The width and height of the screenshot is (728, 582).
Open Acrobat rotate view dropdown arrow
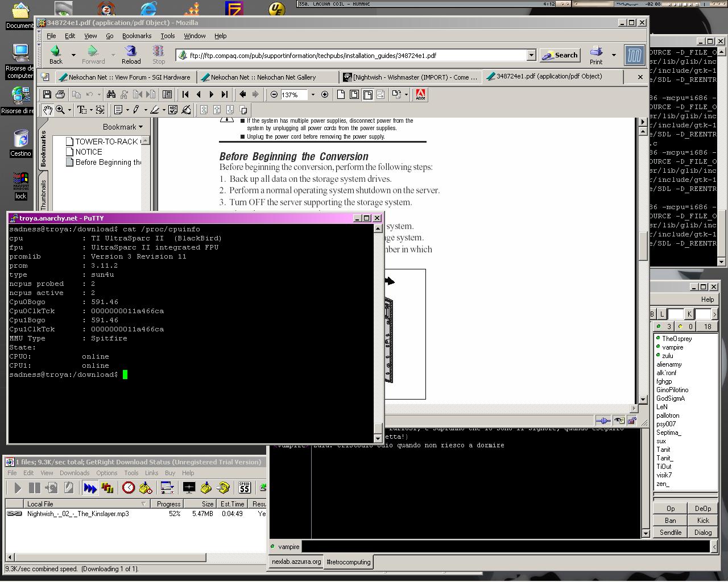406,94
